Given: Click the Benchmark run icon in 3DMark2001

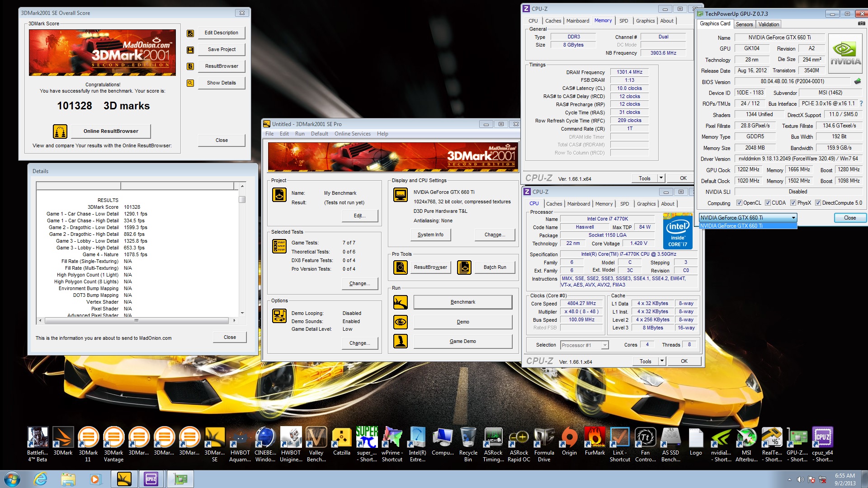Looking at the screenshot, I should [400, 302].
